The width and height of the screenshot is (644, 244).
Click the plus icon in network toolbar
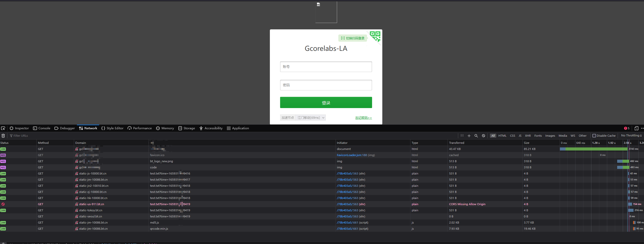point(469,136)
